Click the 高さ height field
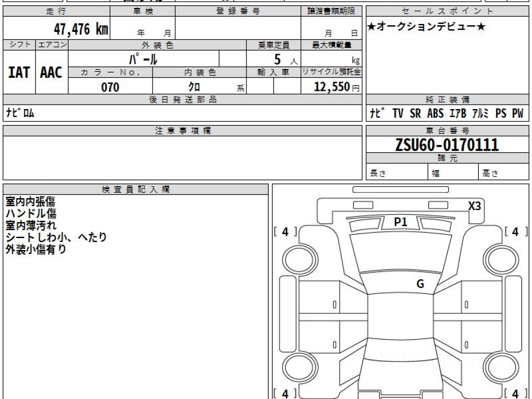The height and width of the screenshot is (399, 532). pyautogui.click(x=504, y=172)
